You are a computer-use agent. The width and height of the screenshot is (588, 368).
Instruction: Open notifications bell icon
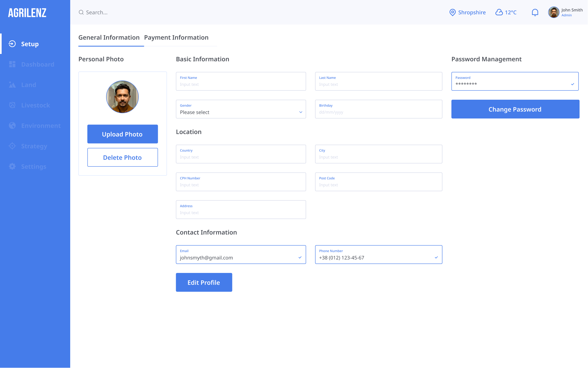point(535,13)
